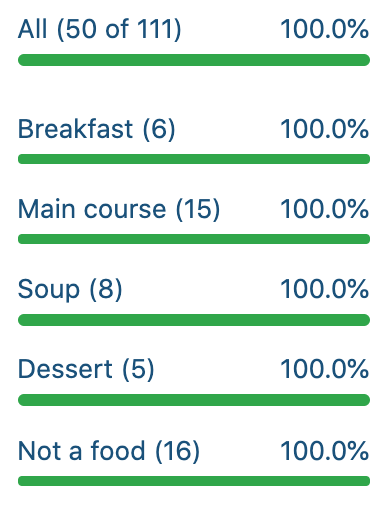Select the Not a food (16) category
Screen dimensions: 390x516
pyautogui.click(x=109, y=451)
